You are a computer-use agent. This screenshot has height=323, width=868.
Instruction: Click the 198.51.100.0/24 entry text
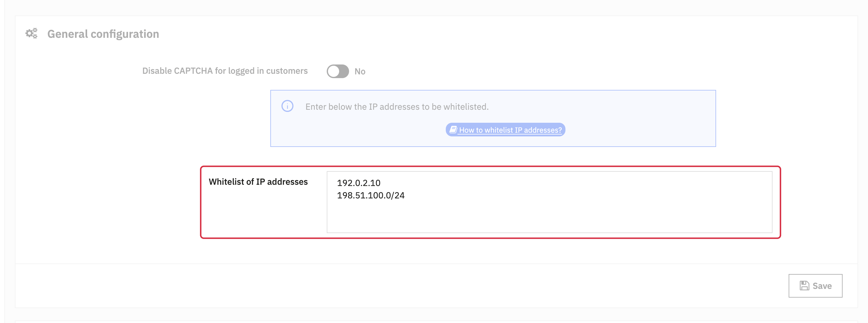point(371,195)
